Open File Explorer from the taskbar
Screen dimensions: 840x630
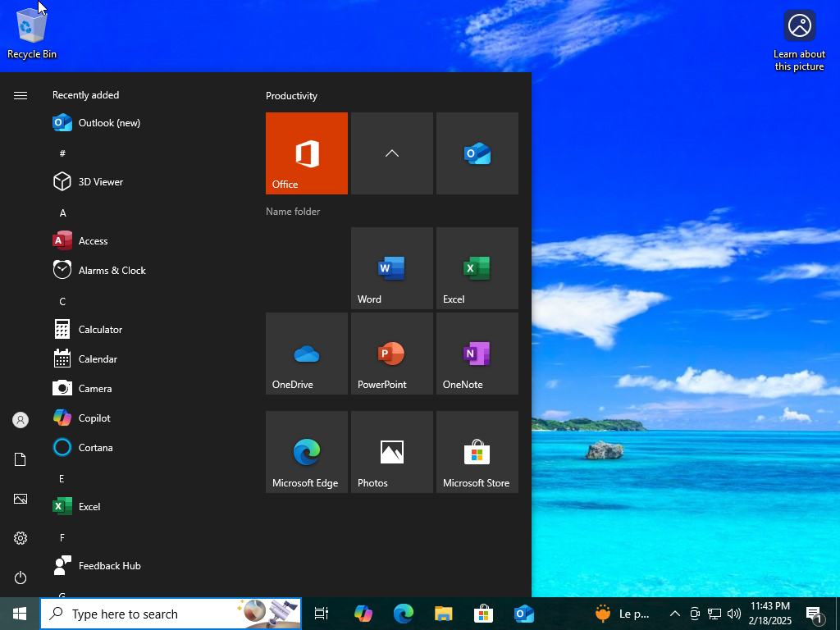pyautogui.click(x=444, y=614)
